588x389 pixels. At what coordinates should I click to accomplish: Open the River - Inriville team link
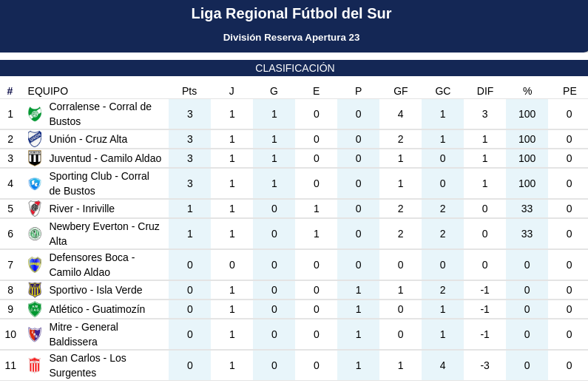82,209
